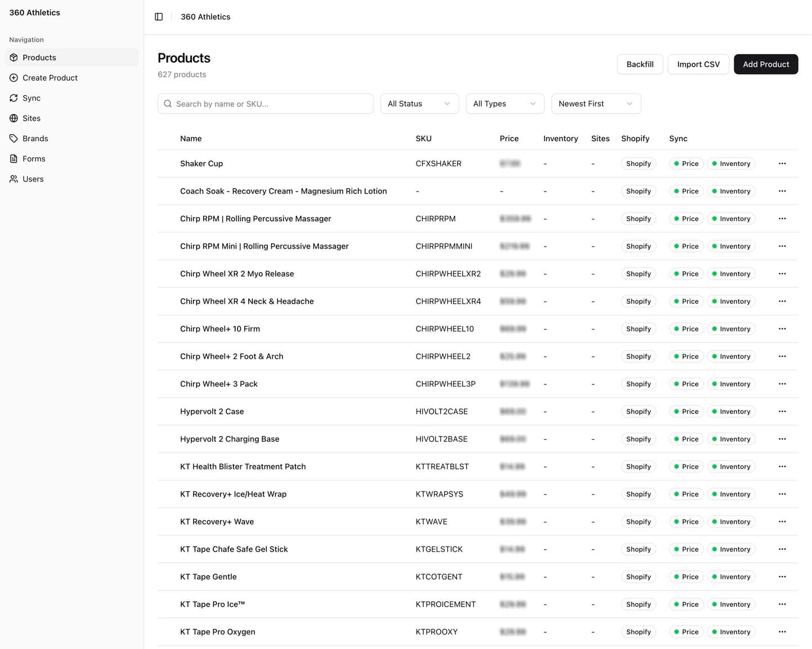This screenshot has height=649, width=812.
Task: Toggle Price sync for Shaker Cup
Action: coord(686,164)
